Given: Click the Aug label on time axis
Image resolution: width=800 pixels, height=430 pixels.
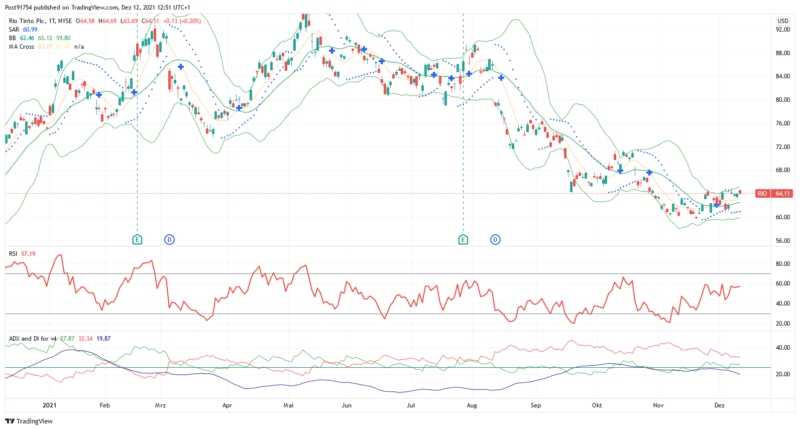Looking at the screenshot, I should point(473,406).
